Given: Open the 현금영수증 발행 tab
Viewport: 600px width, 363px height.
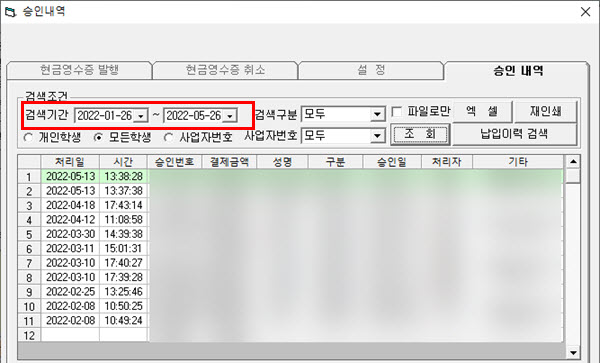Looking at the screenshot, I should click(80, 70).
